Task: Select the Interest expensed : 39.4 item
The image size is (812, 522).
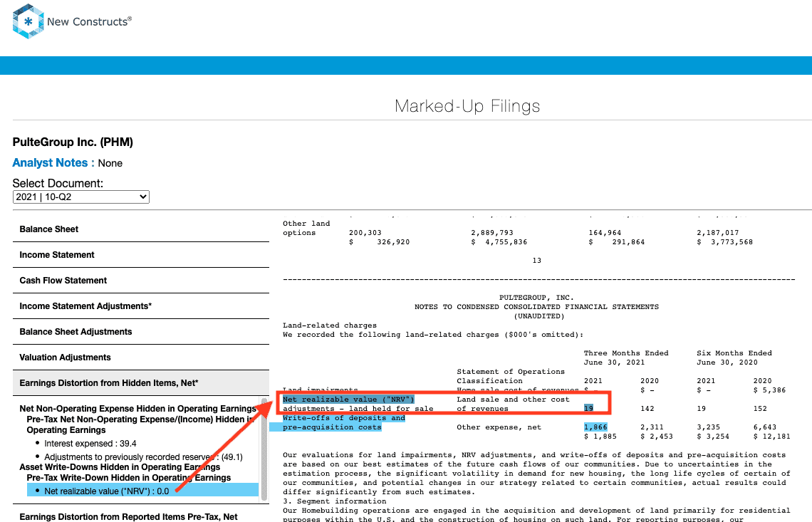Action: tap(90, 443)
